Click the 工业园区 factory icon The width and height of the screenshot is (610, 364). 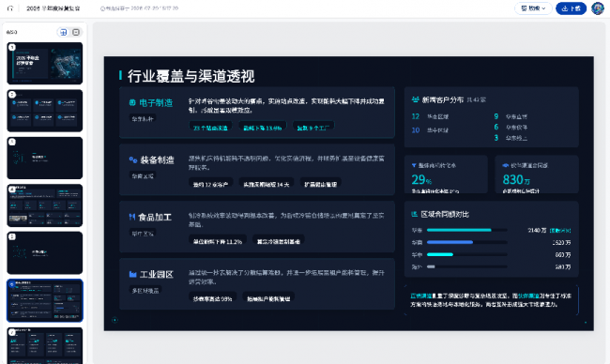(132, 274)
